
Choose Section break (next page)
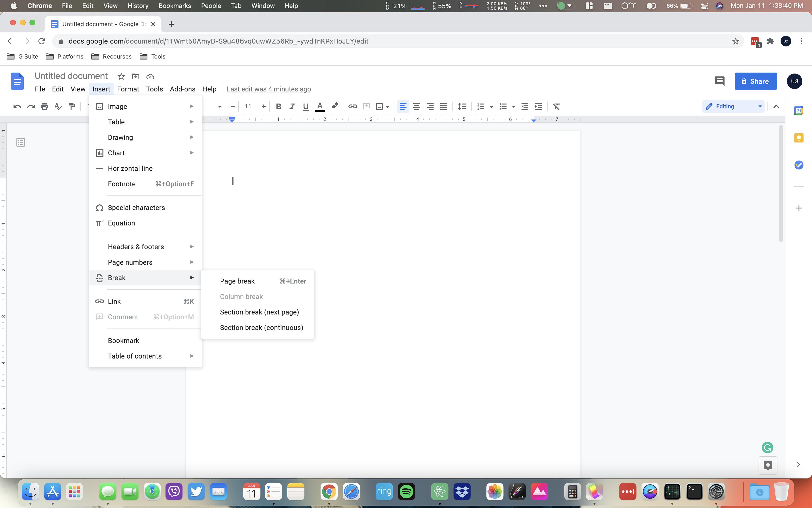click(257, 312)
